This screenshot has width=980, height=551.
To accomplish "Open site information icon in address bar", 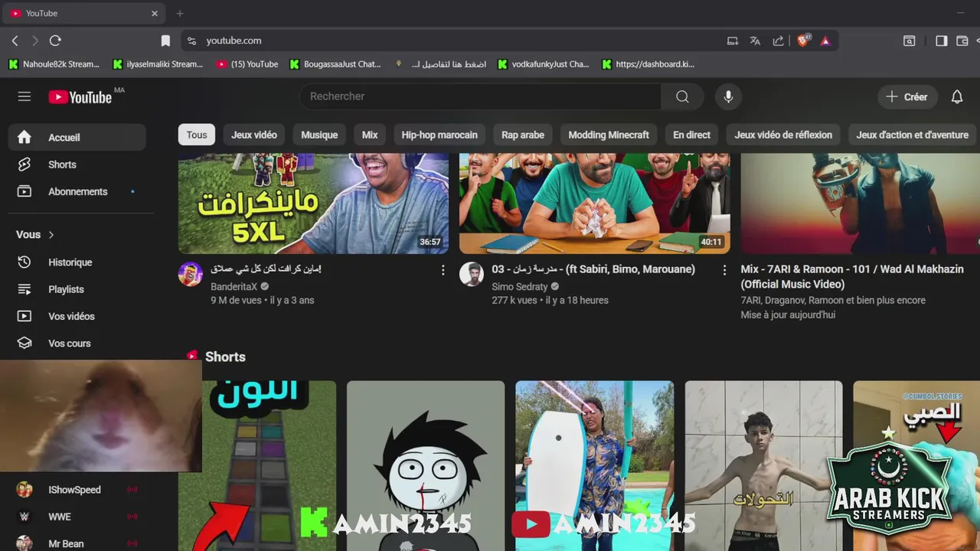I will click(x=192, y=41).
